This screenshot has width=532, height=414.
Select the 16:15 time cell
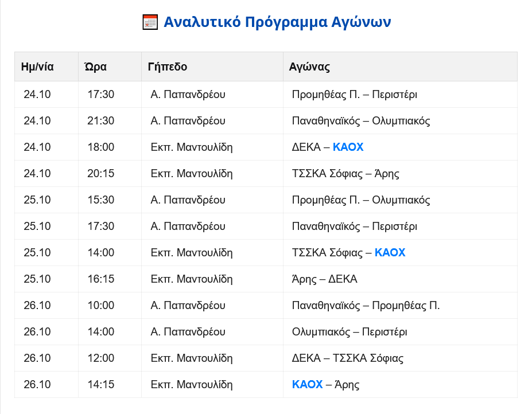pos(101,279)
